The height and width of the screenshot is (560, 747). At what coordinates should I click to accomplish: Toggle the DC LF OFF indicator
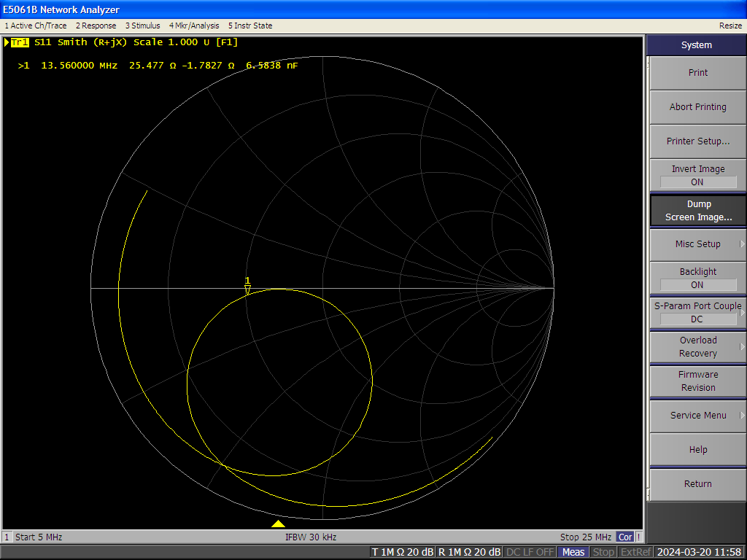coord(529,552)
